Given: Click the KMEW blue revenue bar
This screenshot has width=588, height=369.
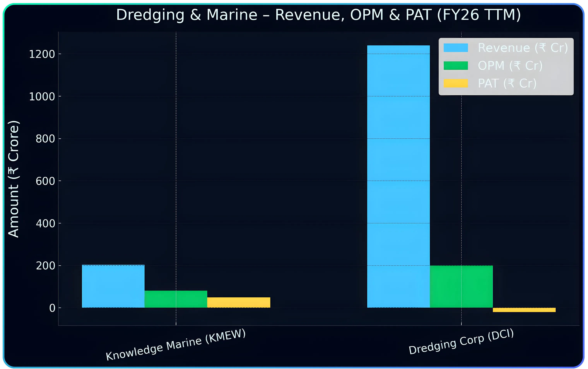Looking at the screenshot, I should point(113,286).
